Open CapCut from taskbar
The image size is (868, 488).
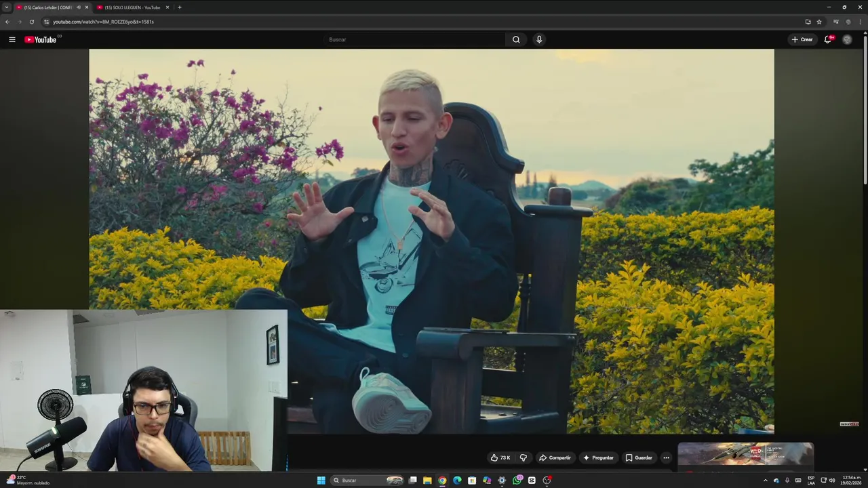pyautogui.click(x=532, y=481)
